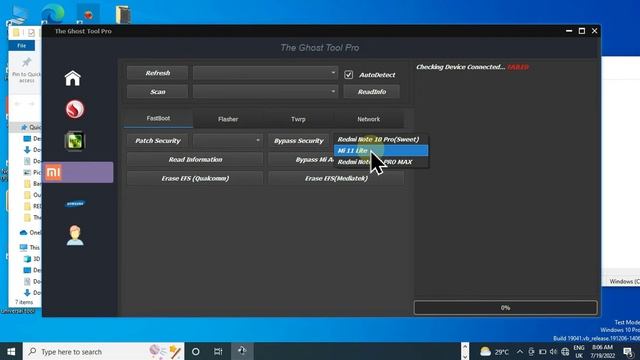
Task: Open Task View on taskbar
Action: (218, 351)
